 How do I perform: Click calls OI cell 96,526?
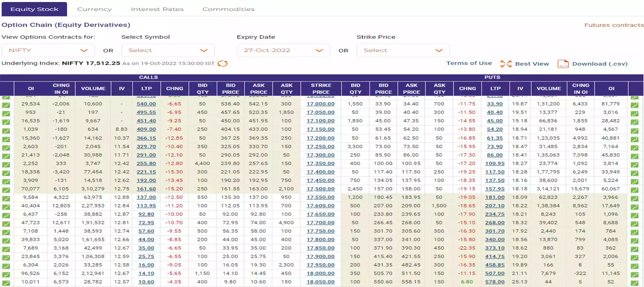pos(31,273)
